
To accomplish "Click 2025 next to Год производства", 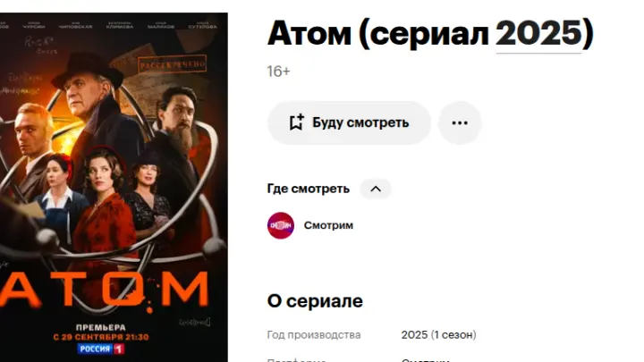I will [x=414, y=334].
